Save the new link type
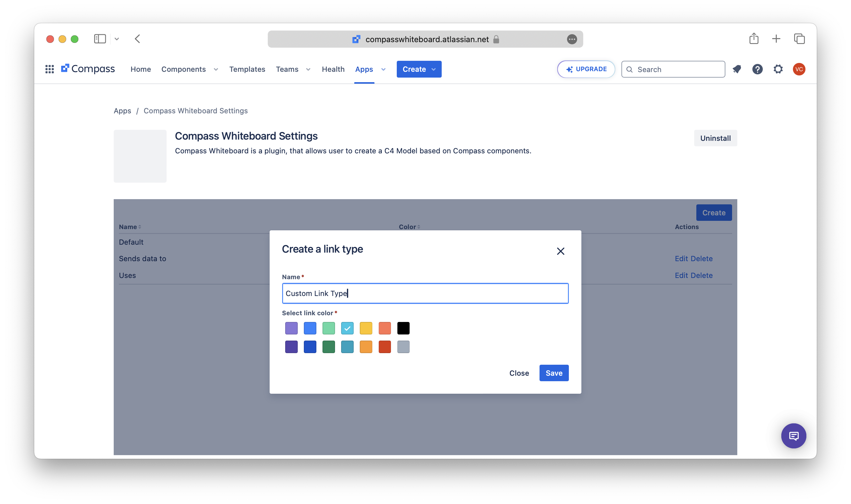The height and width of the screenshot is (504, 851). point(554,373)
